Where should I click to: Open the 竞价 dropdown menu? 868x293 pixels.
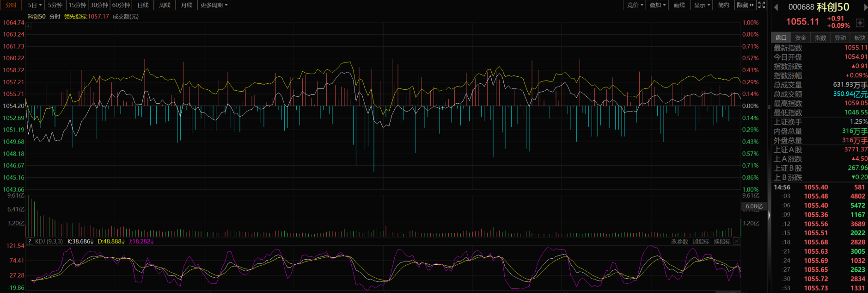(x=635, y=5)
